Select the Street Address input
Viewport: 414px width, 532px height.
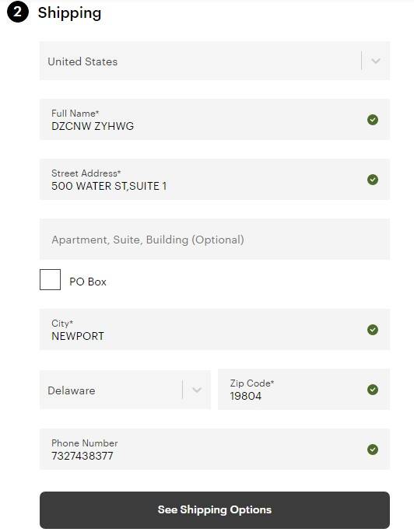215,179
